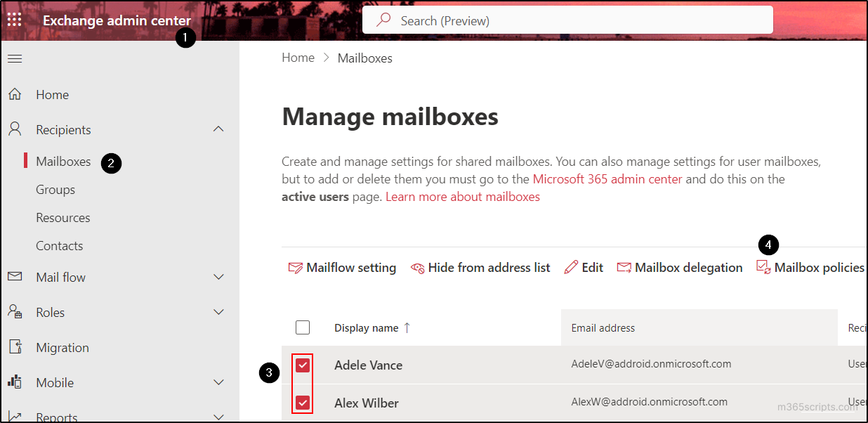Viewport: 868px width, 423px height.
Task: Collapse navigation with the hamburger menu icon
Action: [x=15, y=58]
